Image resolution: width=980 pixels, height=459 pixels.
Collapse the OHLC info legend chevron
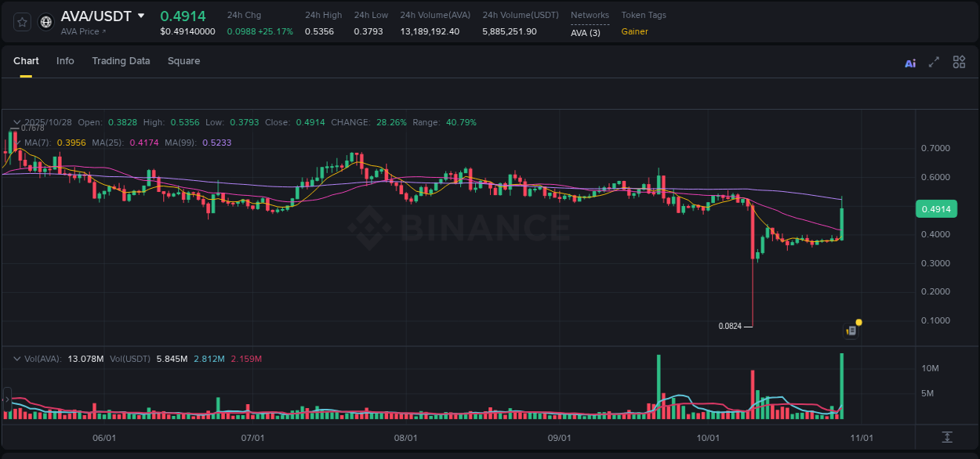[x=16, y=121]
